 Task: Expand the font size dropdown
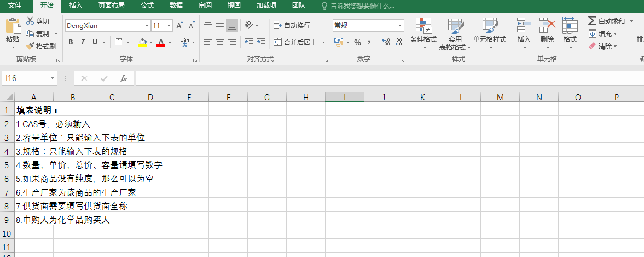(169, 26)
